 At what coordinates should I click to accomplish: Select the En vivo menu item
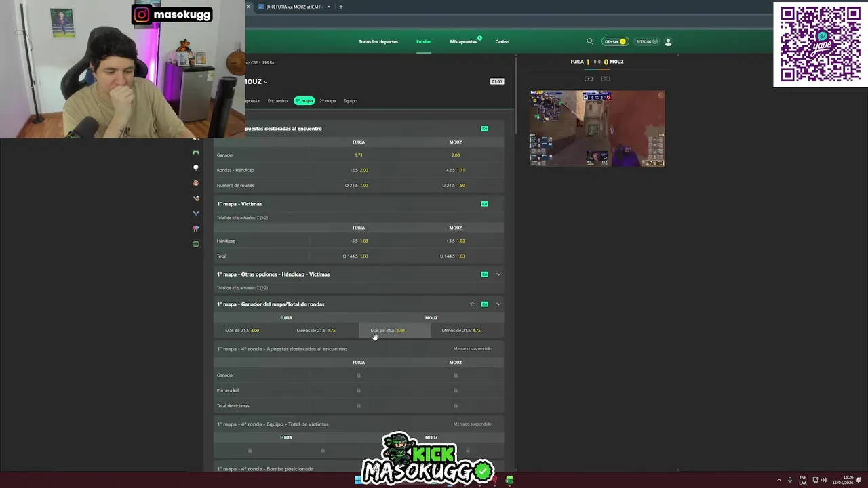[424, 41]
